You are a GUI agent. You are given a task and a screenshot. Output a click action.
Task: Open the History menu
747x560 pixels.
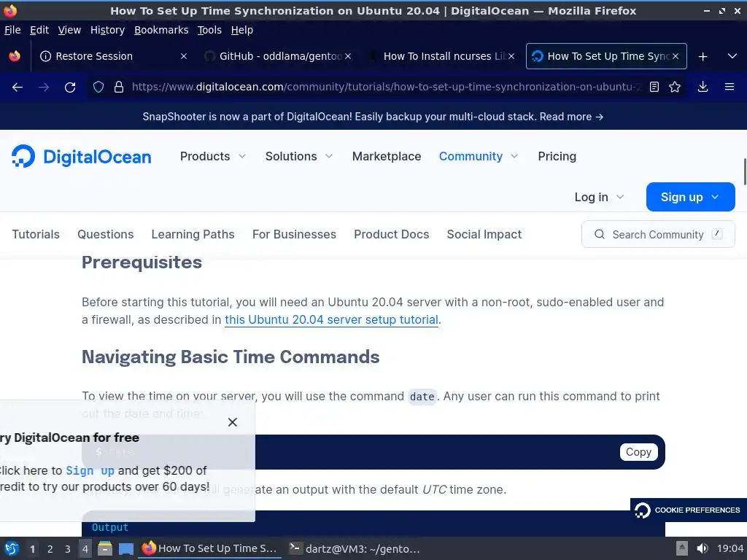(107, 30)
